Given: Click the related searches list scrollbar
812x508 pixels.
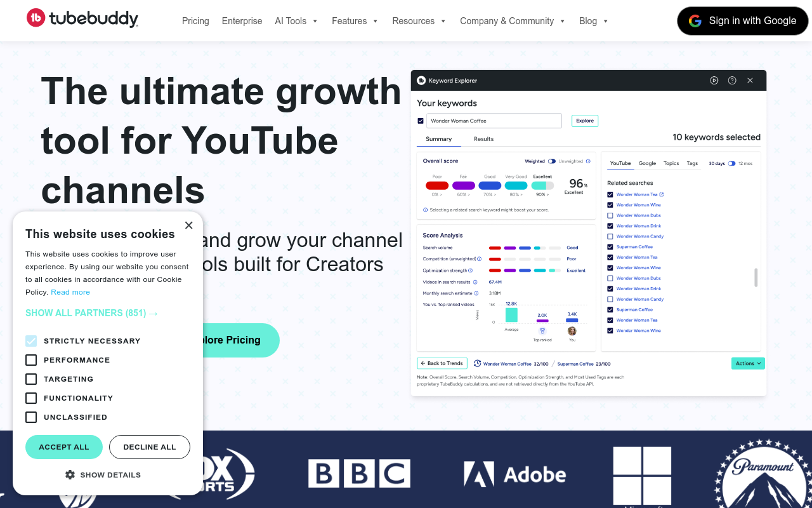Looking at the screenshot, I should (x=756, y=277).
